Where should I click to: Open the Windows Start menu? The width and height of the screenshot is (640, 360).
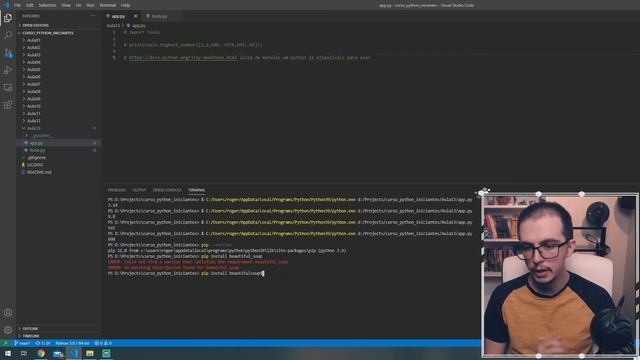click(x=7, y=353)
